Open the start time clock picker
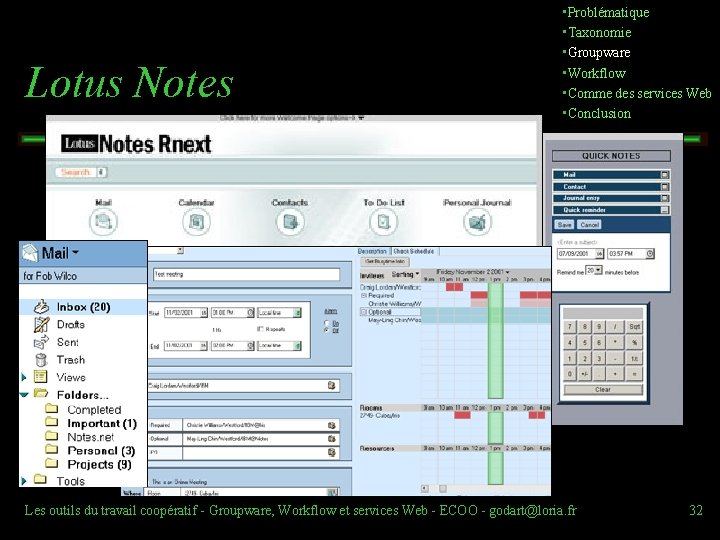Screen dimensions: 720x540 (250, 313)
